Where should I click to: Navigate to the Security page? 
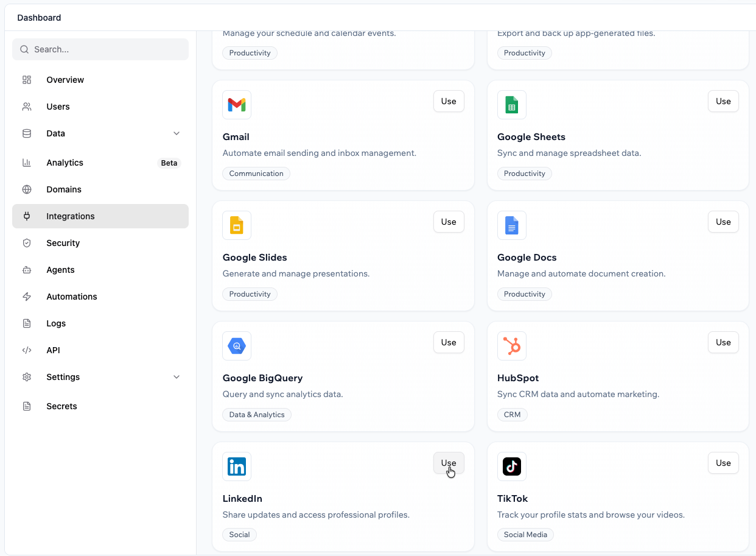point(63,243)
